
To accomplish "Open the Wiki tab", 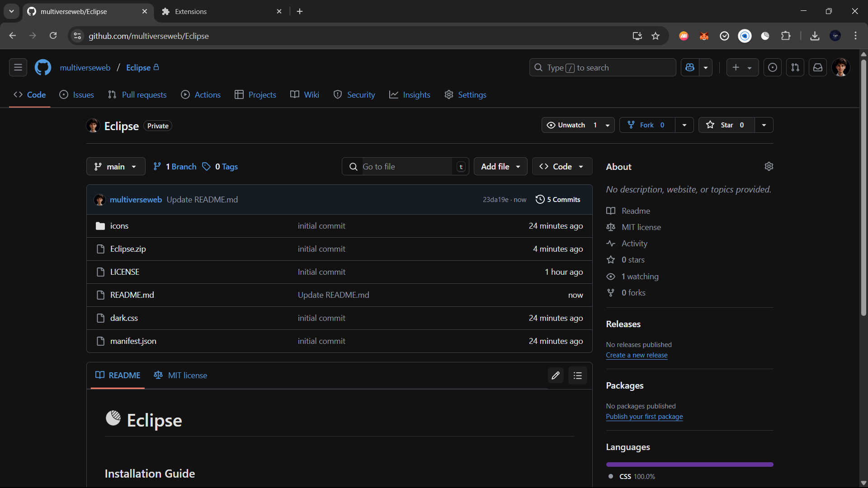I will click(305, 95).
